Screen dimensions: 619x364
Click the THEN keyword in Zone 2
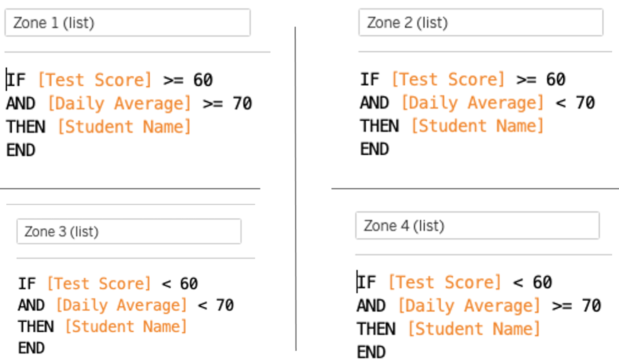(x=379, y=126)
